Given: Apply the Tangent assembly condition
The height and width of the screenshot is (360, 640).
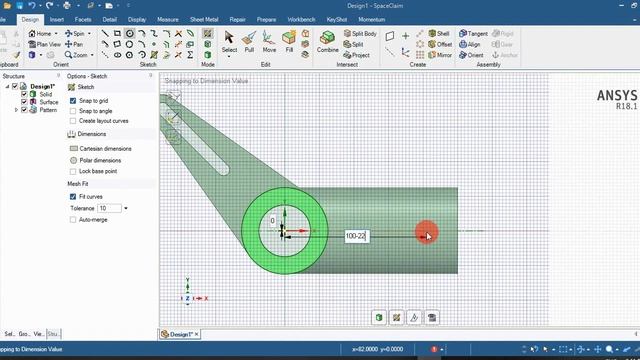Looking at the screenshot, I should pyautogui.click(x=473, y=33).
